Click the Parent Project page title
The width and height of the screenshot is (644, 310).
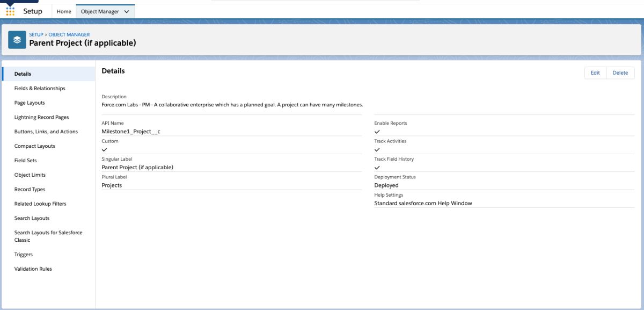83,43
